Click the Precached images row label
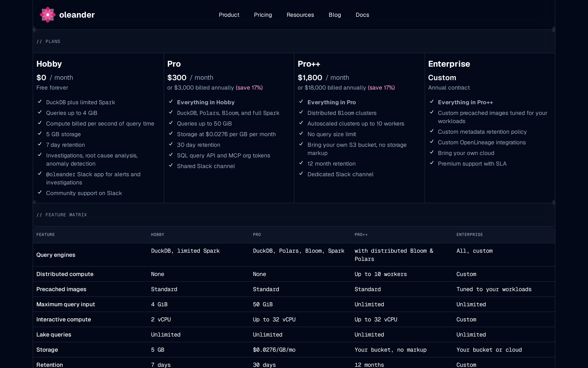Screen dimensions: 588x368 (x=61, y=289)
